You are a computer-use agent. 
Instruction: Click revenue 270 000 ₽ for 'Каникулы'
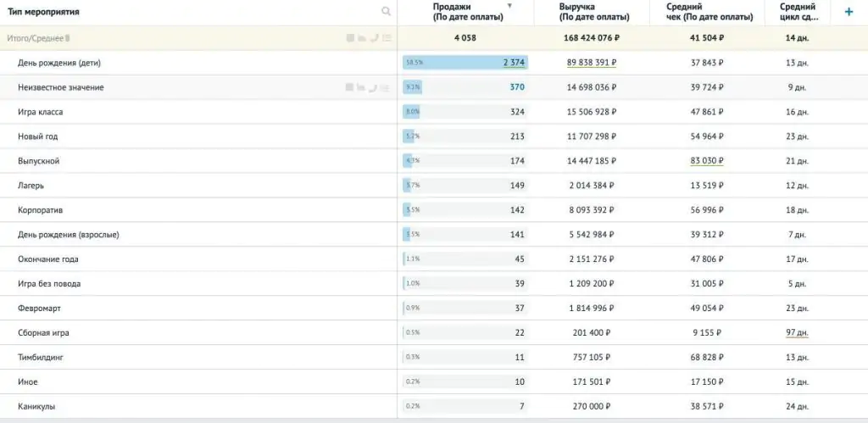click(x=591, y=406)
